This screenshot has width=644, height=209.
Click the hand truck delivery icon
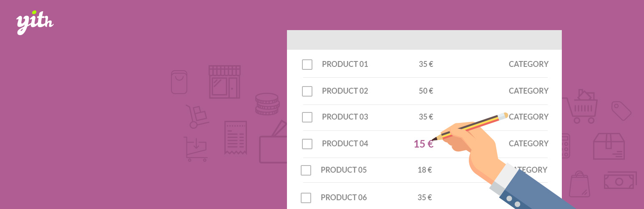[x=197, y=116]
